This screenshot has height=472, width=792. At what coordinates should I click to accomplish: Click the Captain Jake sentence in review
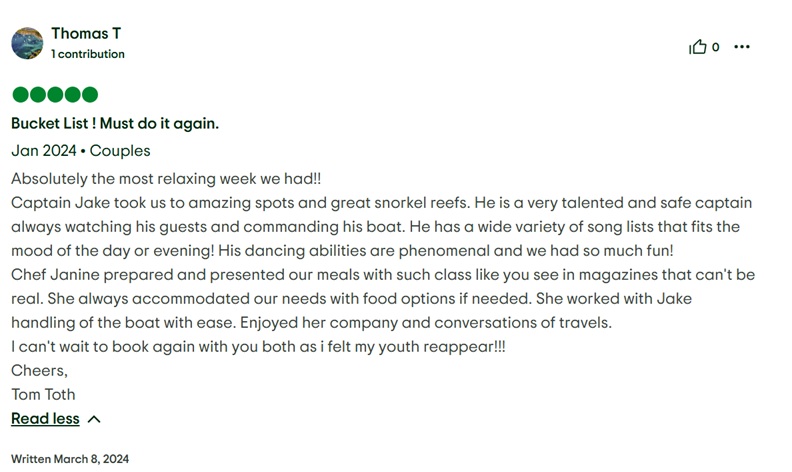pos(240,203)
